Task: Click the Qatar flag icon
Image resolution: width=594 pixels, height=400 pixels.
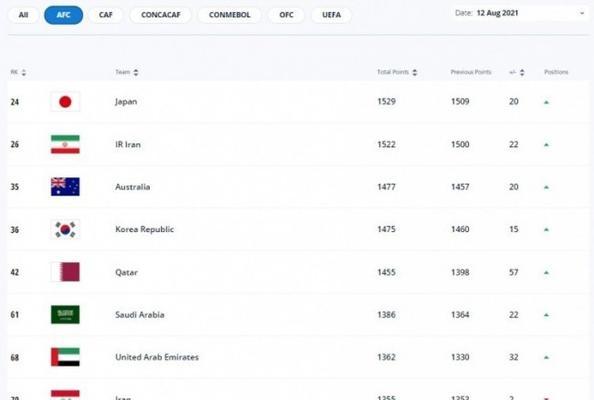Action: (x=65, y=272)
